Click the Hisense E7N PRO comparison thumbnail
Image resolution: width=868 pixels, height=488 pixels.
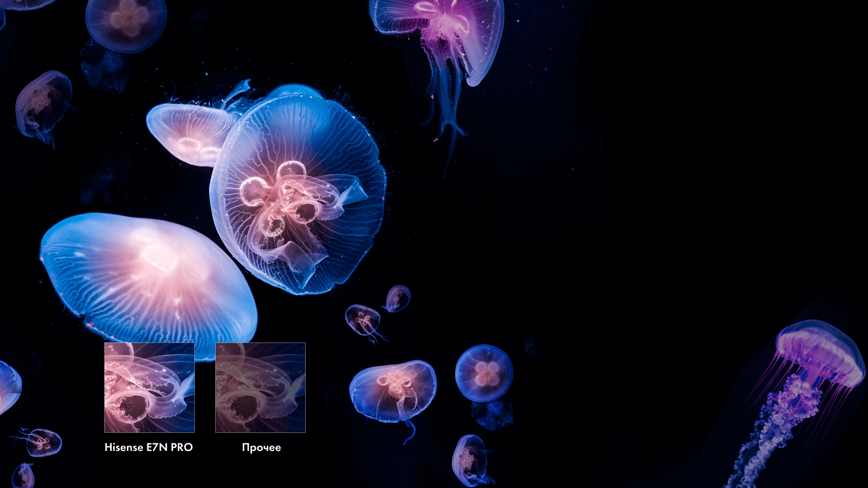[150, 388]
